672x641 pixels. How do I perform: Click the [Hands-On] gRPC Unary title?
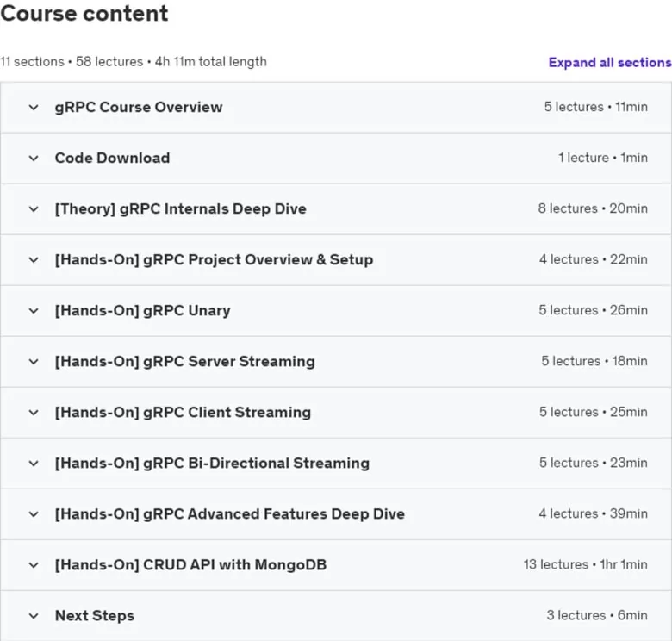click(x=142, y=311)
